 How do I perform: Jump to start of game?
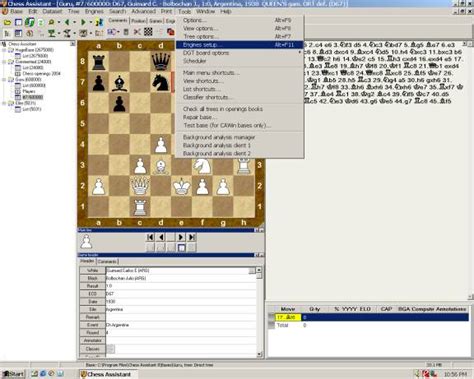pyautogui.click(x=150, y=237)
